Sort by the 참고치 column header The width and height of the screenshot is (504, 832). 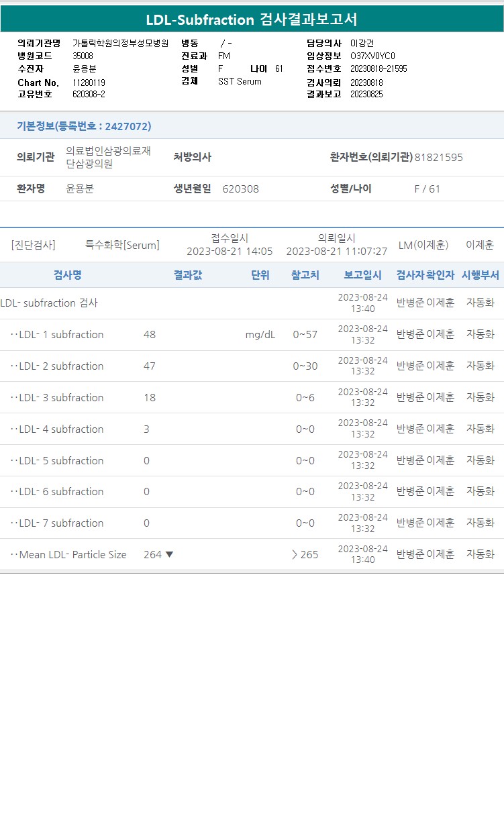[x=305, y=275]
